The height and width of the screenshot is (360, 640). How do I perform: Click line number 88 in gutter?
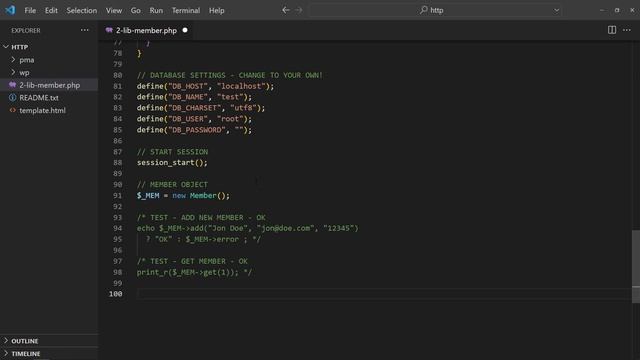click(118, 162)
